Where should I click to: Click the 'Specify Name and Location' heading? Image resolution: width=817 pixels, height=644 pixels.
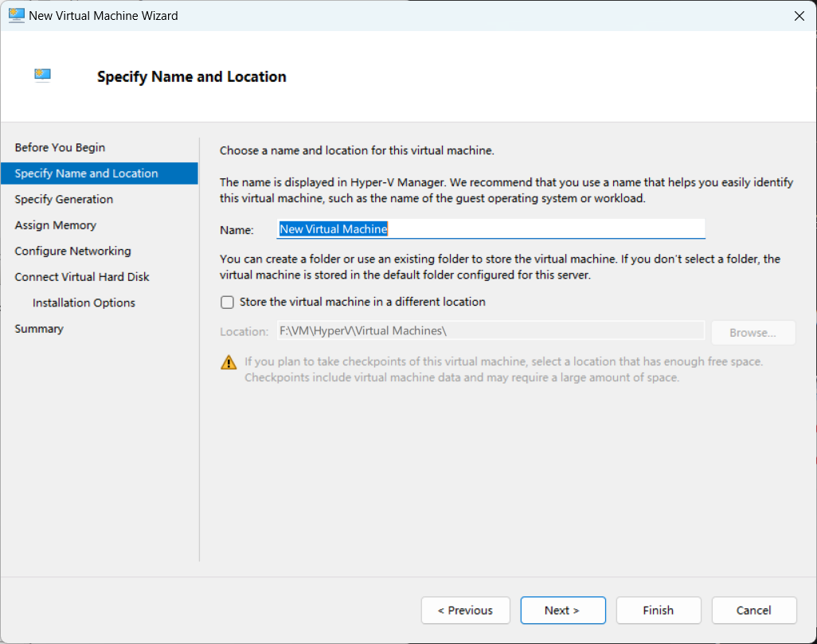192,76
